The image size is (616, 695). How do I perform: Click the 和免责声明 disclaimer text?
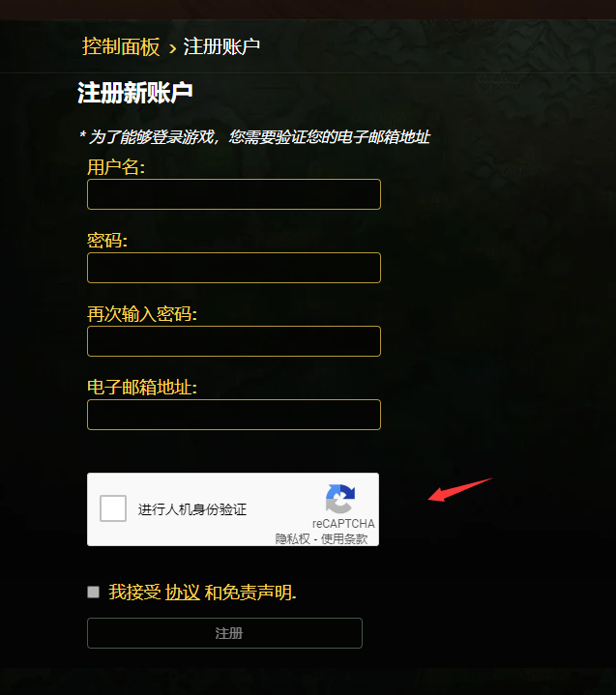coord(250,593)
